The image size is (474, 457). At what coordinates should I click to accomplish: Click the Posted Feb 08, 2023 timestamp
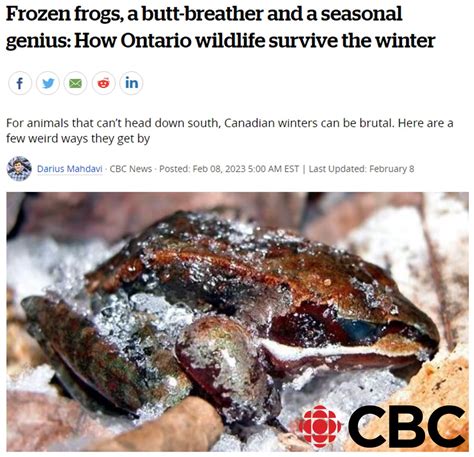[229, 169]
